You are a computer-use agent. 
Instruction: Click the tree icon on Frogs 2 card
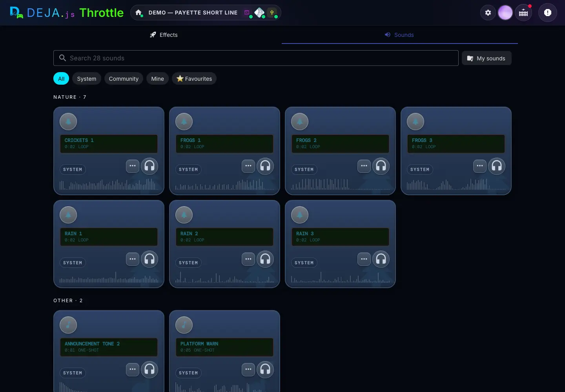click(x=300, y=122)
